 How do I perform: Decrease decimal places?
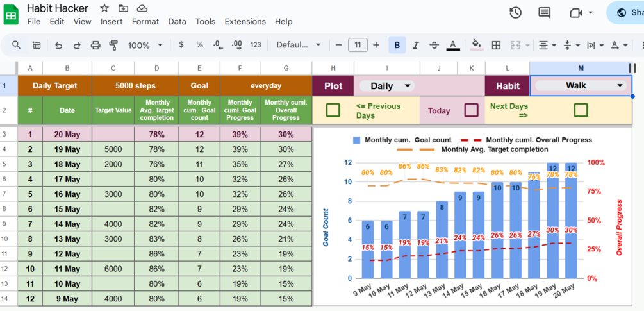click(218, 45)
